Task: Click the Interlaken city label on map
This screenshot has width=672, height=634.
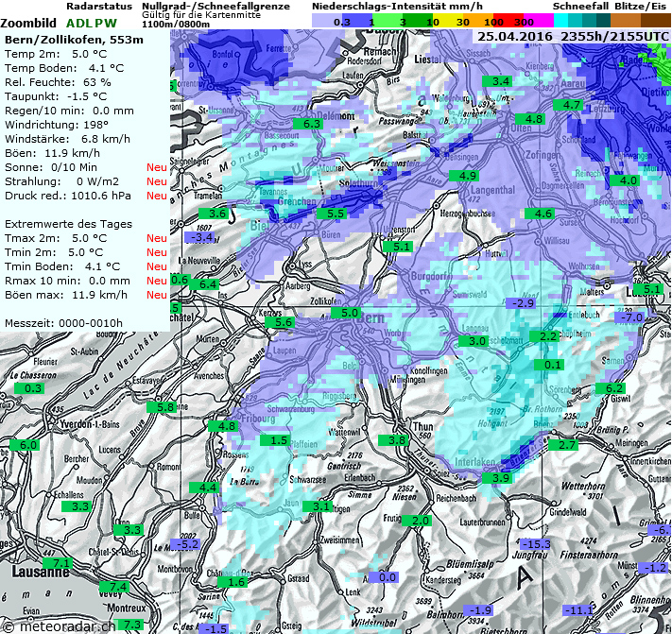Action: tap(474, 463)
